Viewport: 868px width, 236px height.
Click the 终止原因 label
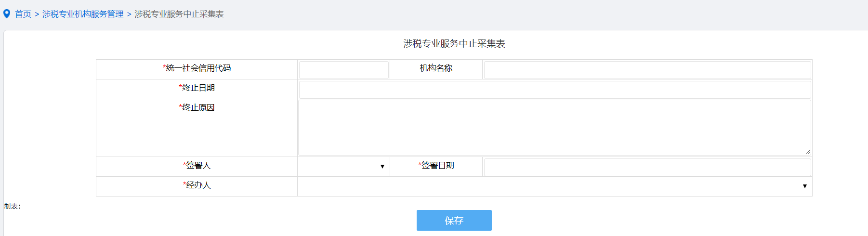pyautogui.click(x=197, y=108)
